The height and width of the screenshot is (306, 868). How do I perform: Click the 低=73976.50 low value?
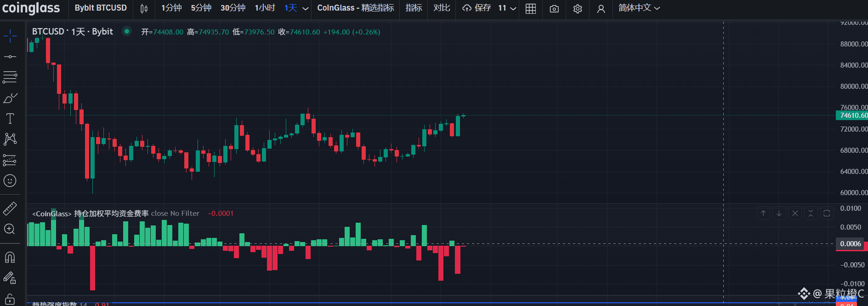[x=253, y=32]
